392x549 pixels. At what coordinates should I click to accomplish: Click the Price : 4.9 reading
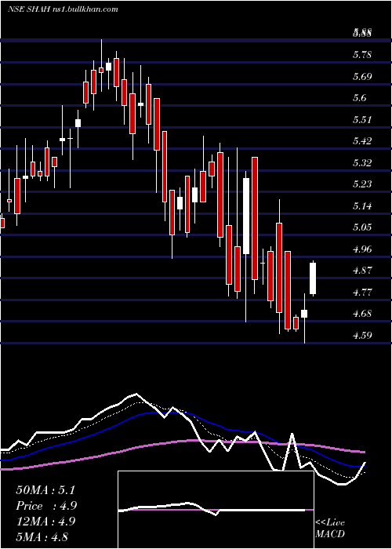(x=46, y=506)
